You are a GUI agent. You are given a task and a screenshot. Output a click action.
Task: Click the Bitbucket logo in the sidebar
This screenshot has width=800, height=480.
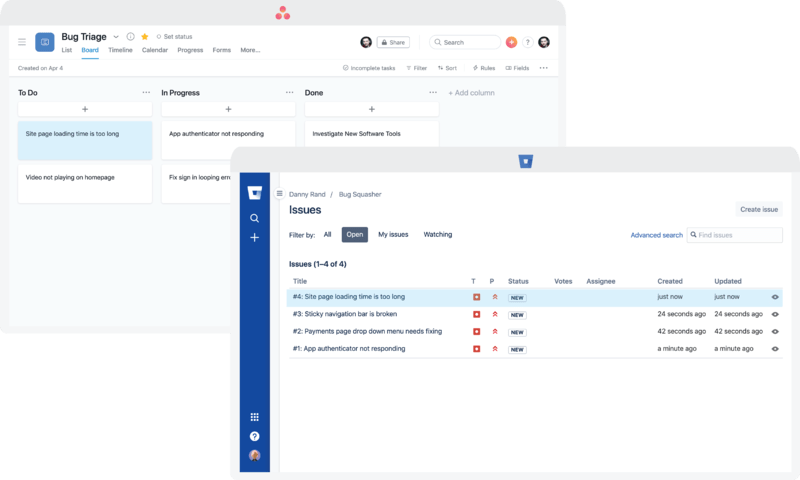(x=255, y=192)
